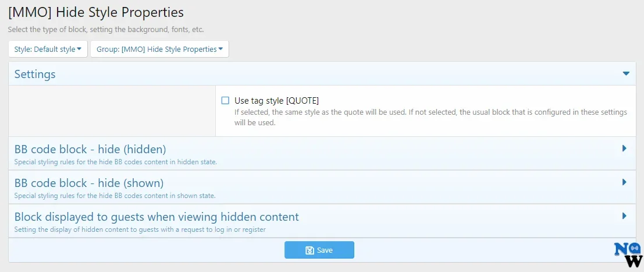Open the Group: [MMO] Hide Style Properties dropdown
644x272 pixels.
pyautogui.click(x=159, y=50)
